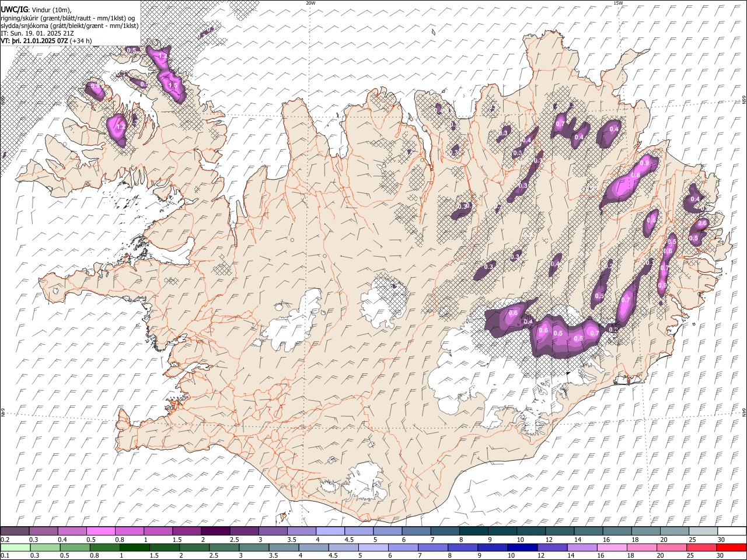Click the UWC/IG title text in the map header
This screenshot has width=747, height=560.
point(14,9)
